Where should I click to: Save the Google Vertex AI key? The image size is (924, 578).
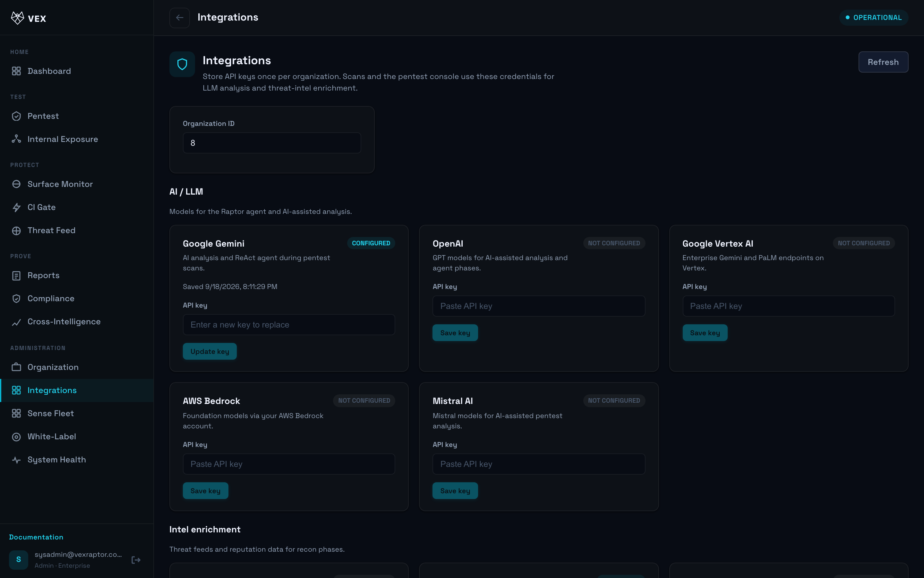tap(705, 333)
